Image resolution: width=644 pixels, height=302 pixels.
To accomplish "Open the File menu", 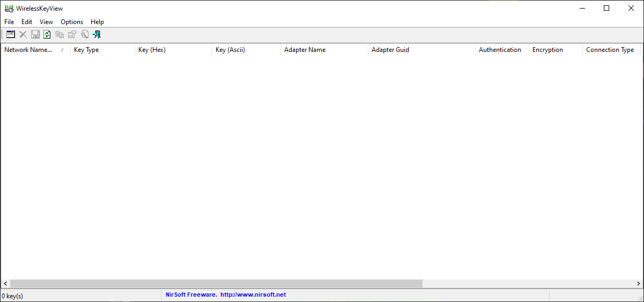I will (9, 22).
